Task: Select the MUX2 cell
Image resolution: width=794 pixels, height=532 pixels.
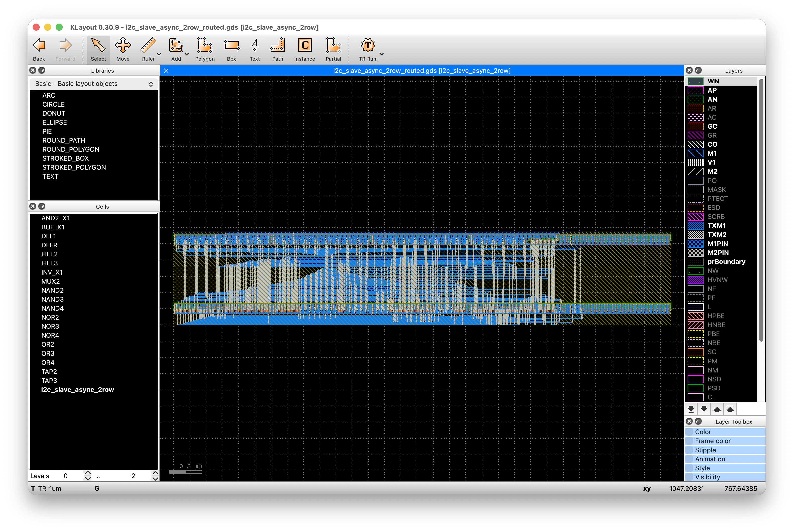Action: pyautogui.click(x=50, y=281)
